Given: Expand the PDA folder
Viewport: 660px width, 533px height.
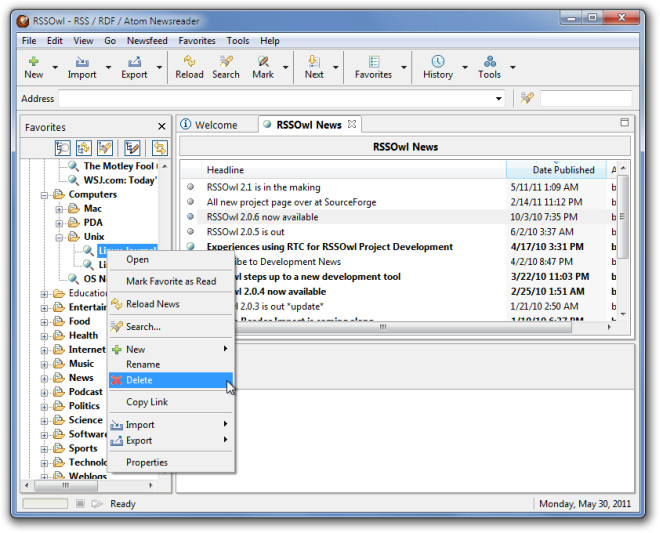Looking at the screenshot, I should (59, 223).
